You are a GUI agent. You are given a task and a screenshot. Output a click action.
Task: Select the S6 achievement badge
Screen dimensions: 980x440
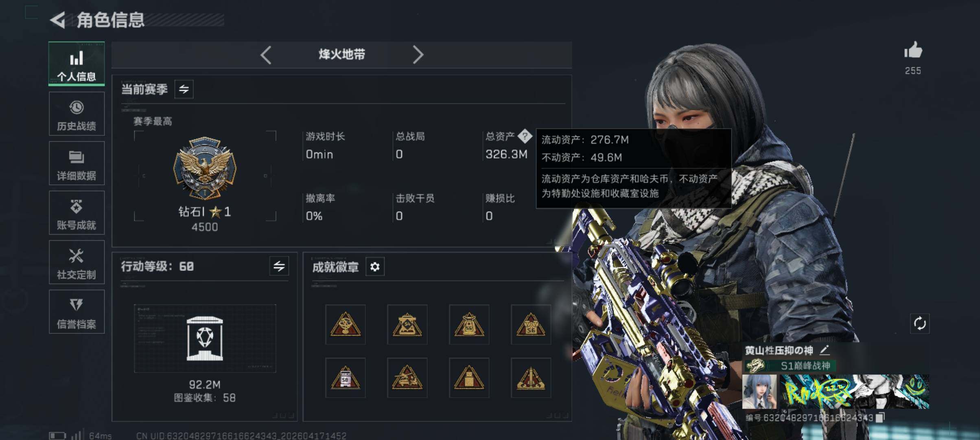[x=531, y=325]
